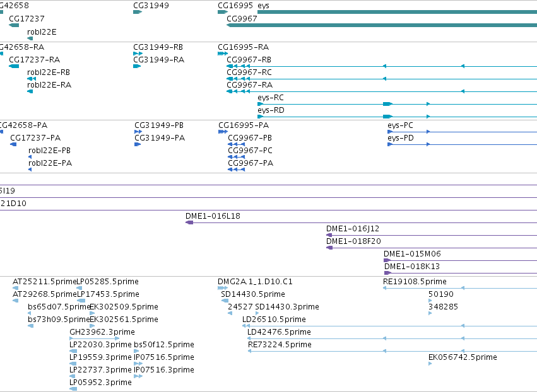The image size is (537, 392).
Task: Open transcript CG9967-RA
Action: (x=250, y=85)
